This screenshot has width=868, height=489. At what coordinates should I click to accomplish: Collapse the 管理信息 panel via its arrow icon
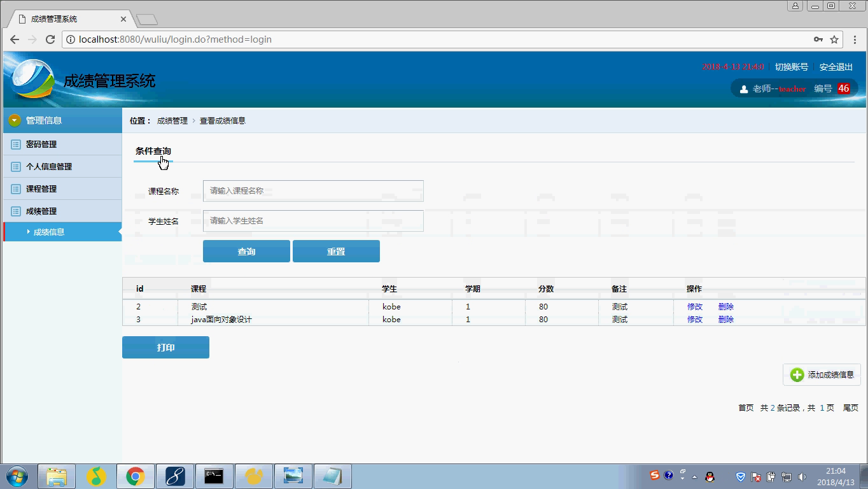[15, 120]
